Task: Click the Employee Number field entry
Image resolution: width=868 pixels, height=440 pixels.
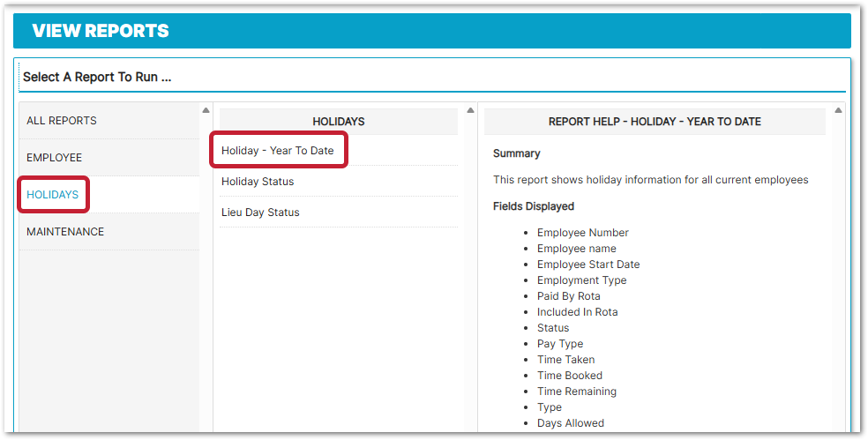Action: 583,233
